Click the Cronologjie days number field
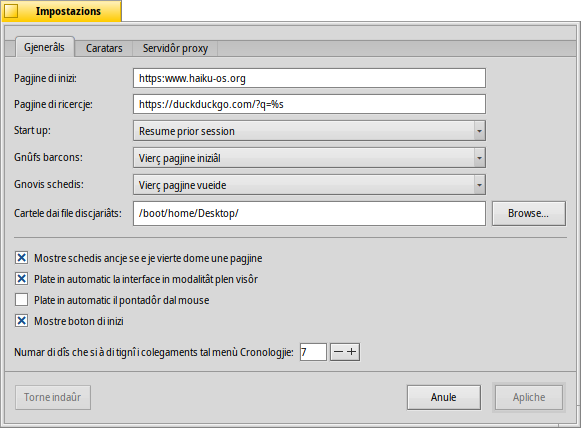581x428 pixels. (x=313, y=352)
